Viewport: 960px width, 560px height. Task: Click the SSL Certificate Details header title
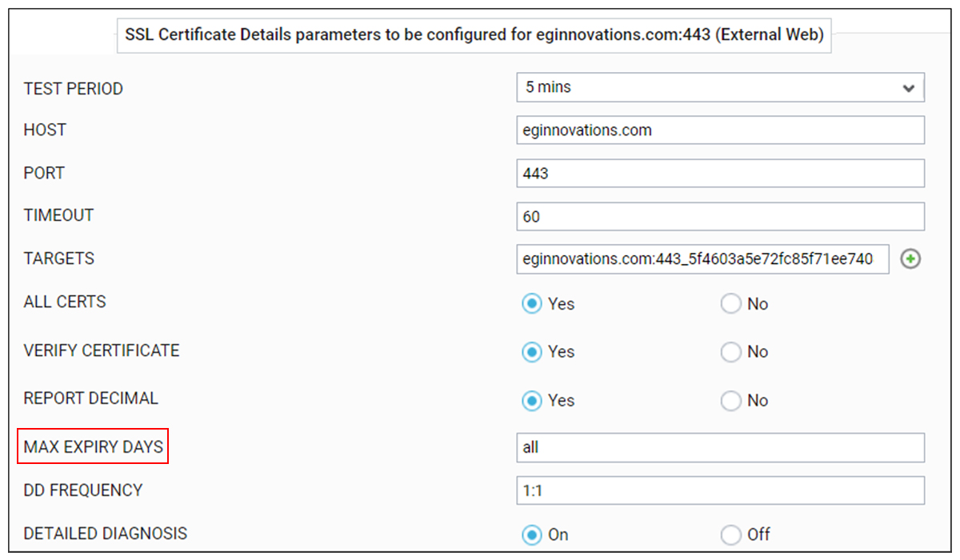pos(474,36)
